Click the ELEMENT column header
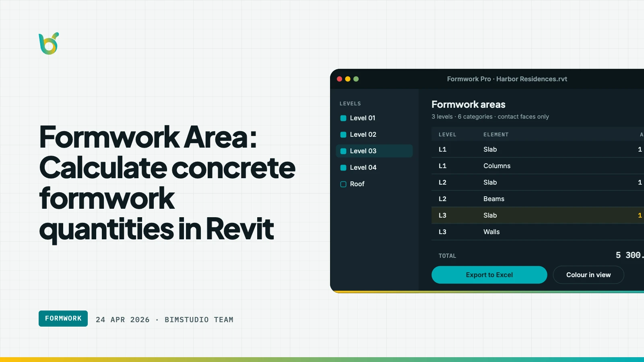The image size is (644, 362). [496, 135]
